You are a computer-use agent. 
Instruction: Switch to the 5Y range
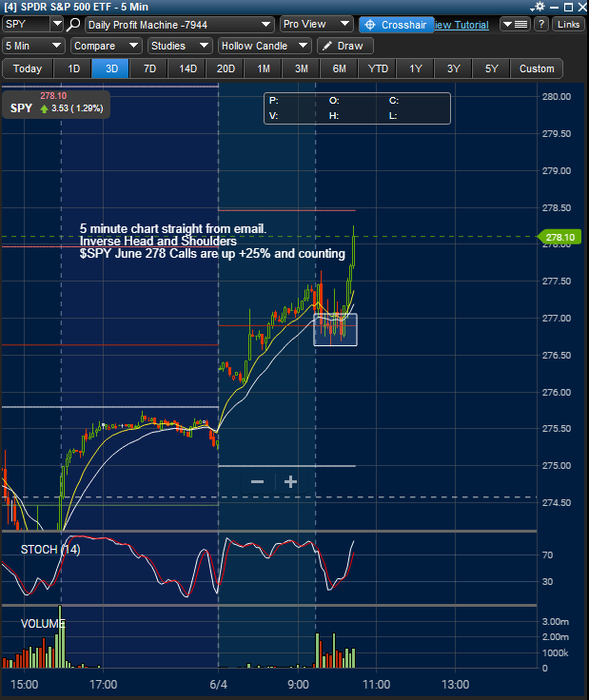492,68
